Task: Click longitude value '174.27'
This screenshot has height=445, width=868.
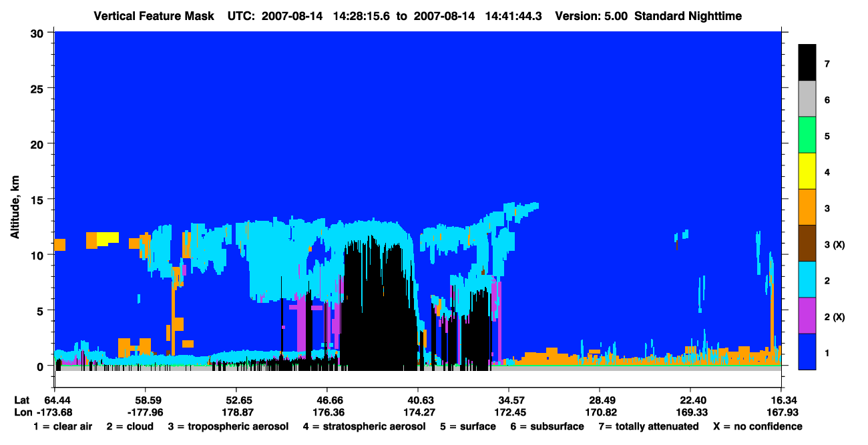Action: [x=418, y=412]
